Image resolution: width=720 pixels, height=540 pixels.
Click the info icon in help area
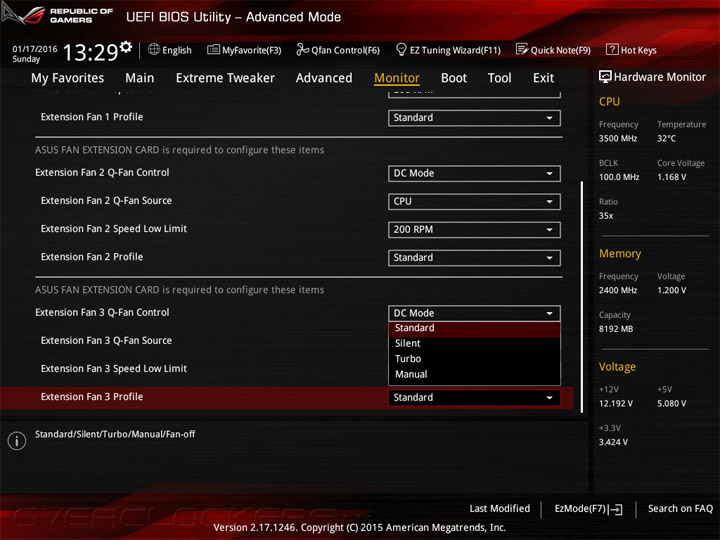[x=17, y=441]
